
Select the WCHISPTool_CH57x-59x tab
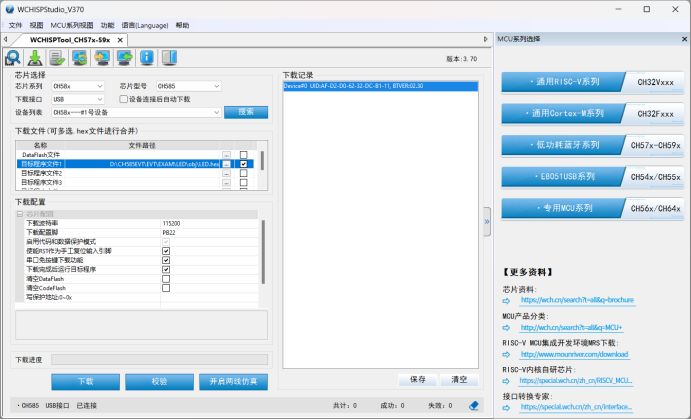click(70, 40)
